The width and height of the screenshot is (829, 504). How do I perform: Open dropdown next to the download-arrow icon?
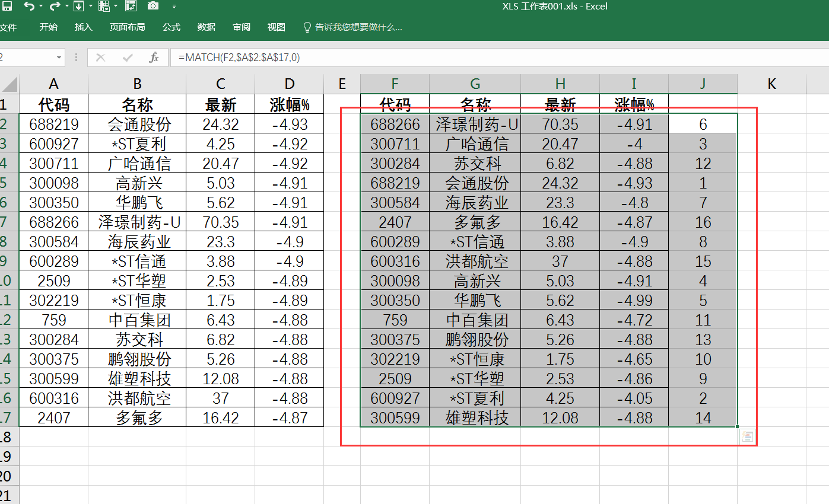91,7
